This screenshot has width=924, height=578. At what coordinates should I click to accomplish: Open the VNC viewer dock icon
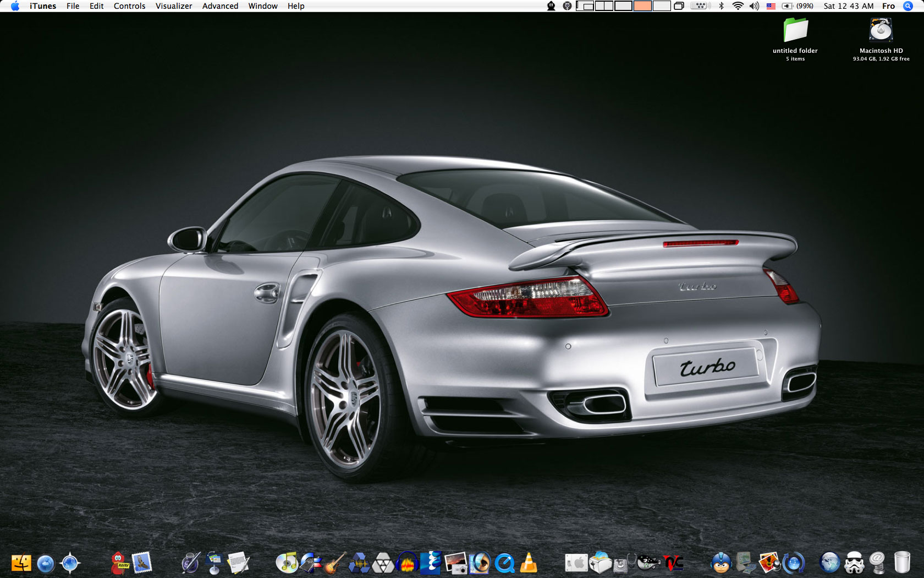click(x=673, y=563)
